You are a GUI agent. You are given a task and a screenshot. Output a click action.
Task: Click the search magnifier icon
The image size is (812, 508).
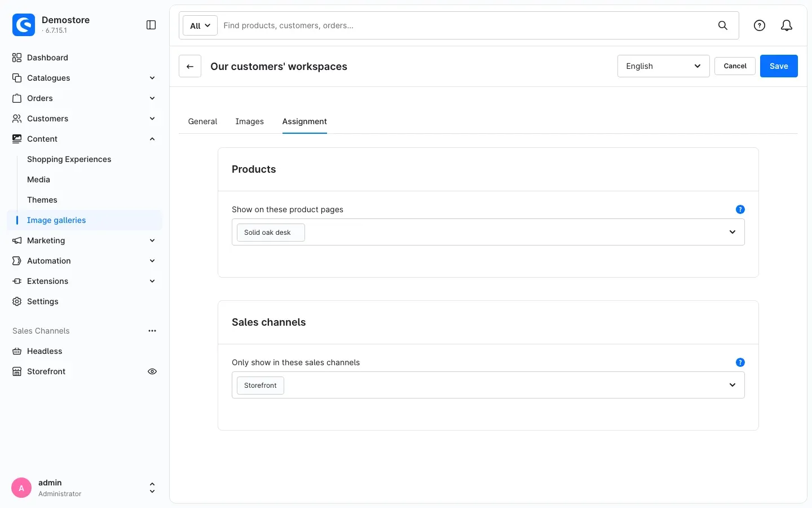(x=723, y=25)
